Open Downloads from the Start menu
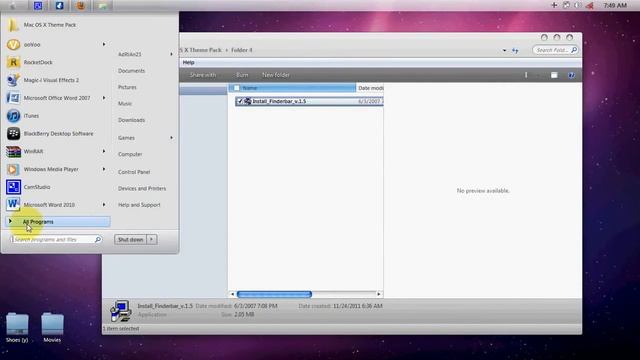Screen dimensions: 640x360 [x=131, y=120]
